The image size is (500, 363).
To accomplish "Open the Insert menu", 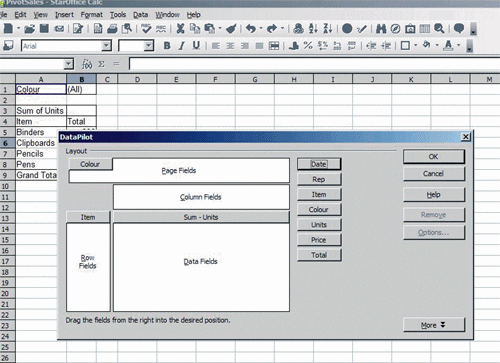I will pyautogui.click(x=64, y=15).
